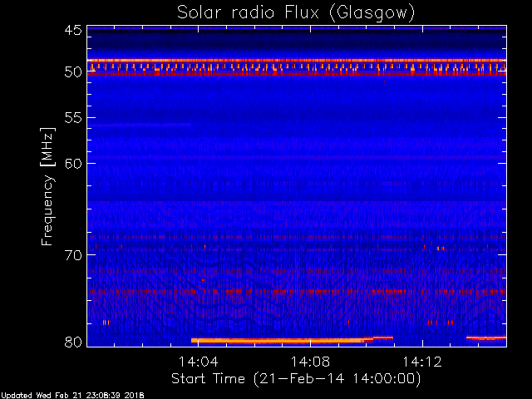
Task: Click the bright white-orange line just above 50 MHz
Action: tap(297, 61)
